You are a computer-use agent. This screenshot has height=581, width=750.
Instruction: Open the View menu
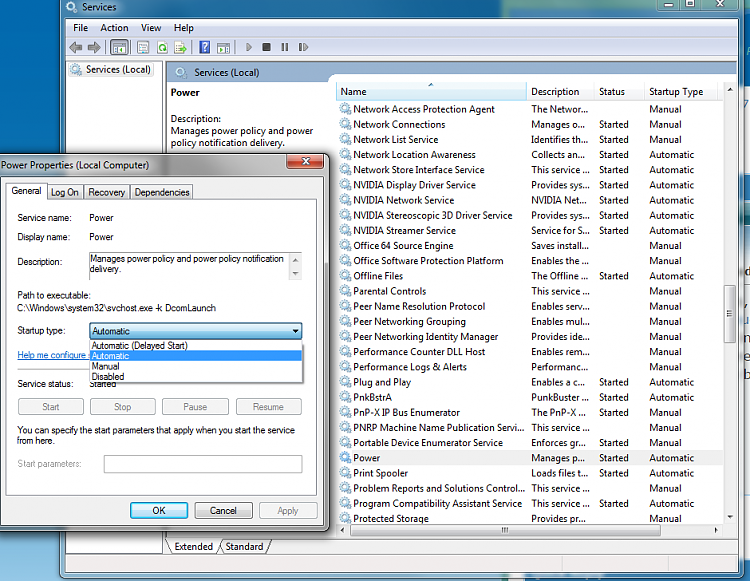151,28
